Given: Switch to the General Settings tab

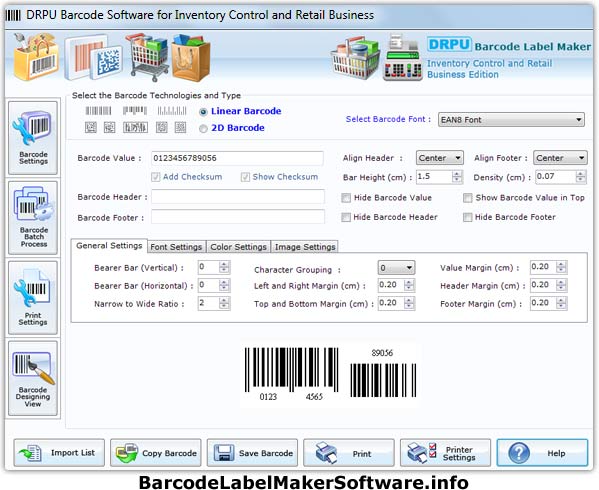Looking at the screenshot, I should click(109, 246).
